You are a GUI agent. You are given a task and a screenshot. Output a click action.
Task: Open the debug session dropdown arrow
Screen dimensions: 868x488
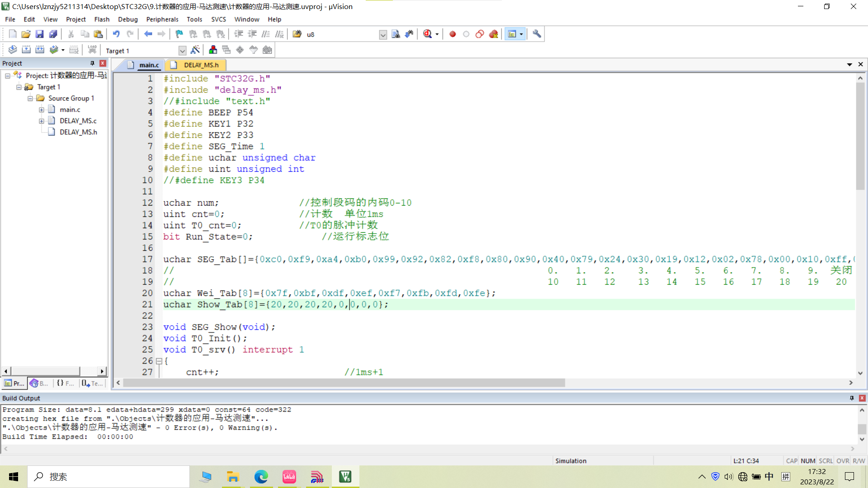pyautogui.click(x=437, y=34)
